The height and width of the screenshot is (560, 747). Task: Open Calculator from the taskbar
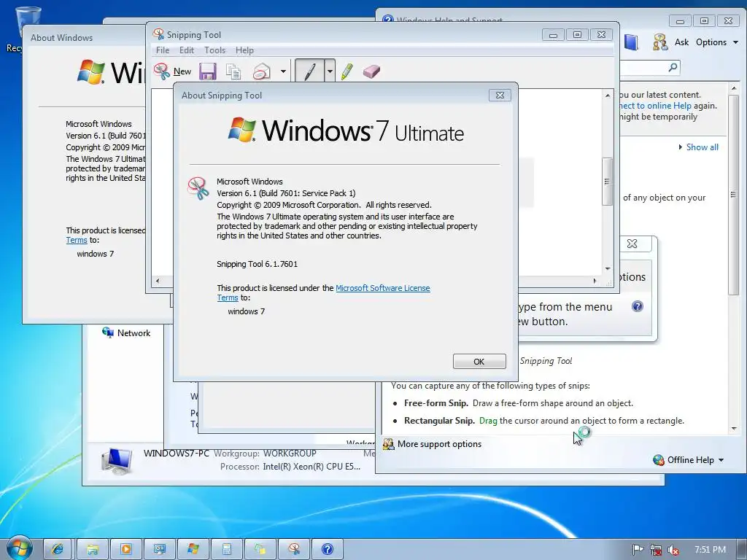227,549
